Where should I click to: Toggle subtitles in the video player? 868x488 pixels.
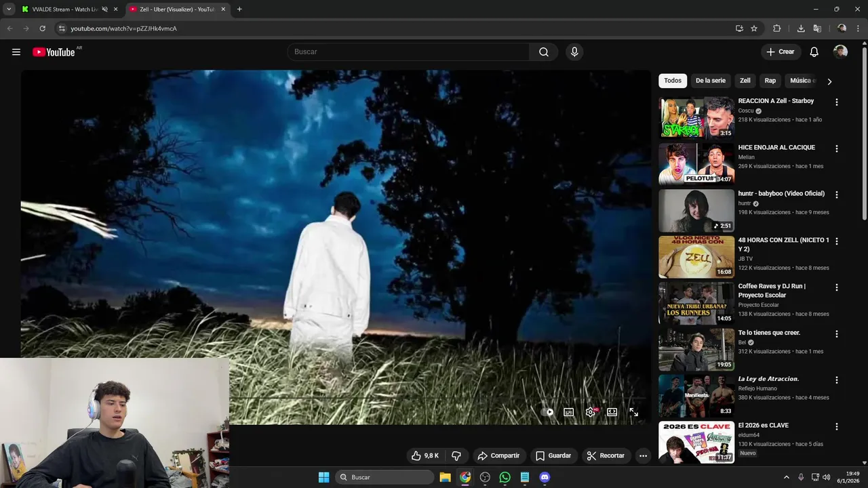pyautogui.click(x=569, y=412)
